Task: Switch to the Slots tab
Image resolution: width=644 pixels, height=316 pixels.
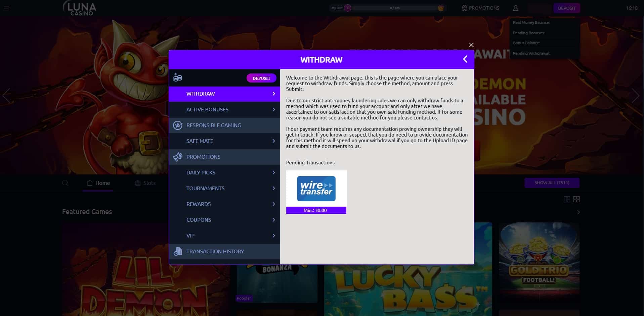Action: click(145, 183)
